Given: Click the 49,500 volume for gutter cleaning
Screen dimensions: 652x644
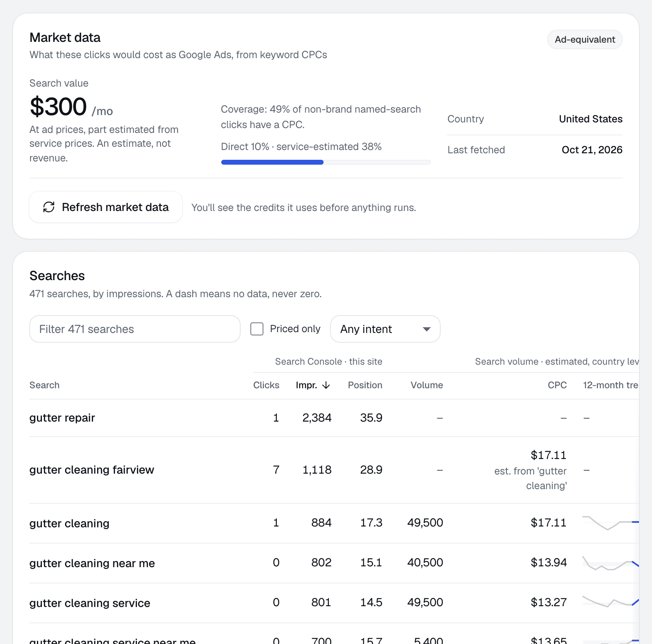Looking at the screenshot, I should tap(425, 522).
